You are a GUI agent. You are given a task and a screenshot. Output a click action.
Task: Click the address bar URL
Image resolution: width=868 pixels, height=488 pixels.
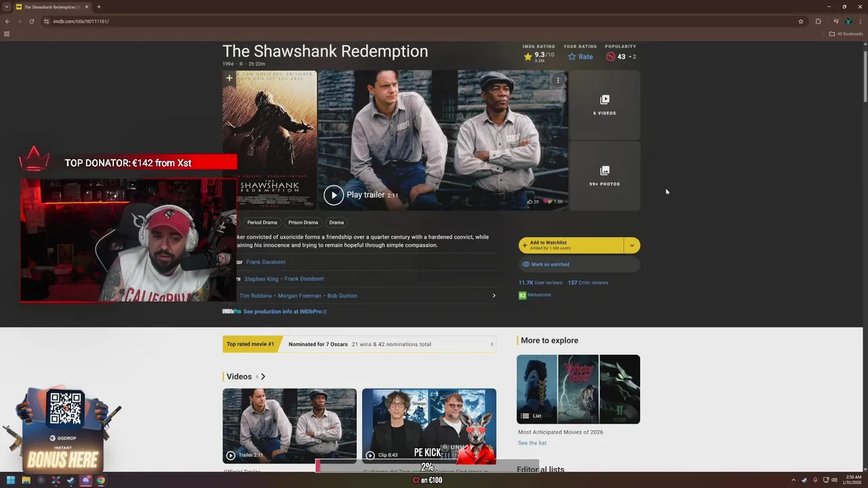click(x=81, y=21)
